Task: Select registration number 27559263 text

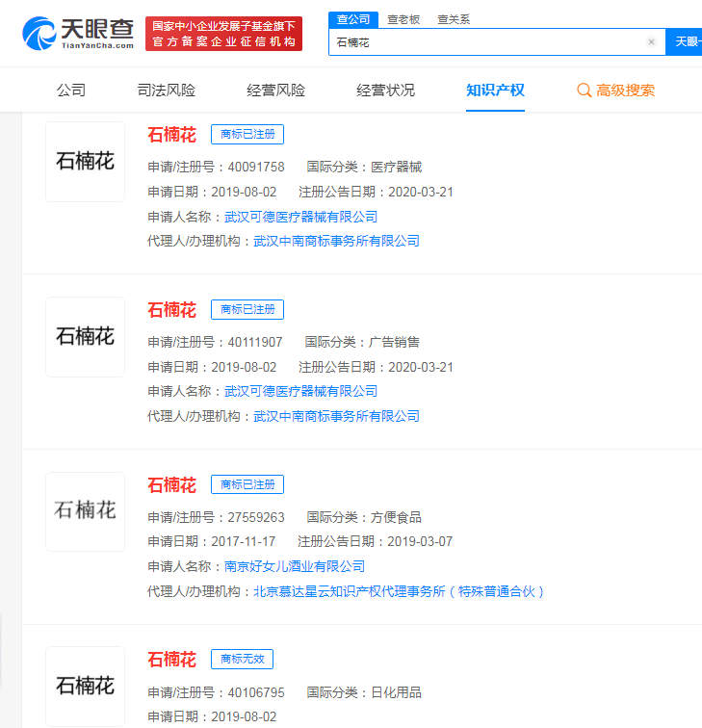Action: click(x=256, y=517)
